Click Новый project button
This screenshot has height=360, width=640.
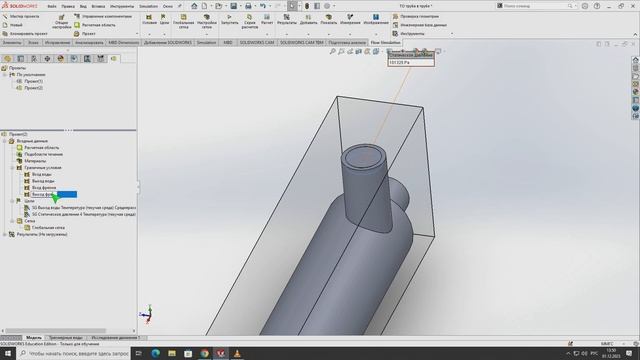(12, 25)
